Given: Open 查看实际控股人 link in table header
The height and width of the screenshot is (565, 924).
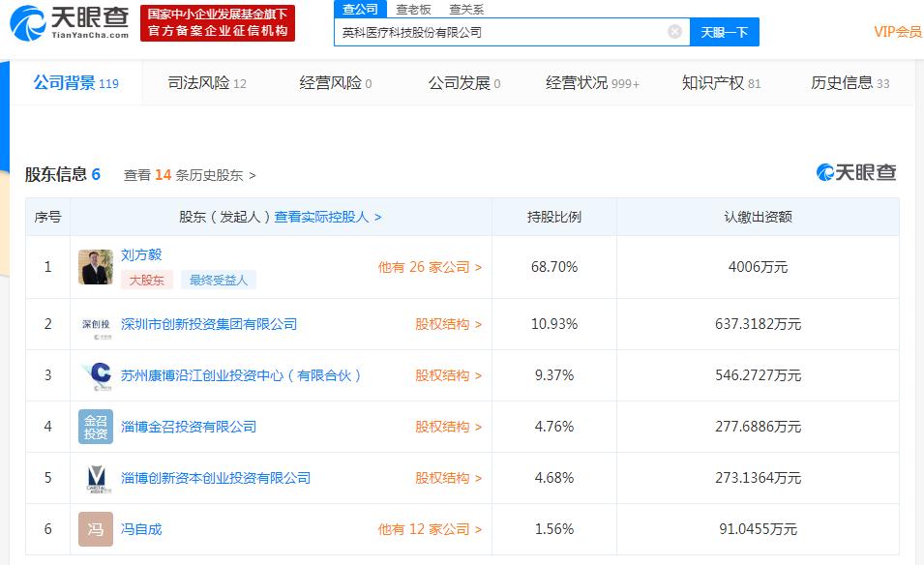Looking at the screenshot, I should (x=328, y=218).
